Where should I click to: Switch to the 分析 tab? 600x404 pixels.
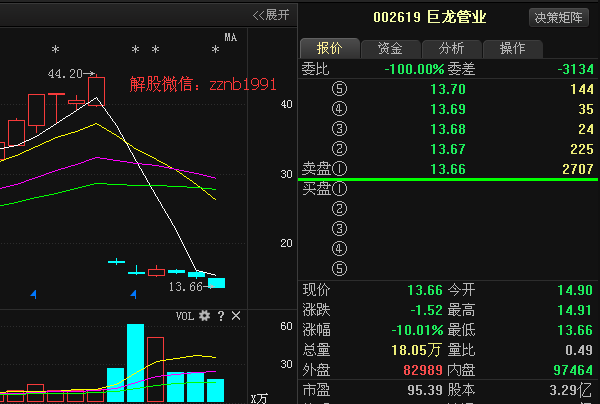click(x=451, y=49)
